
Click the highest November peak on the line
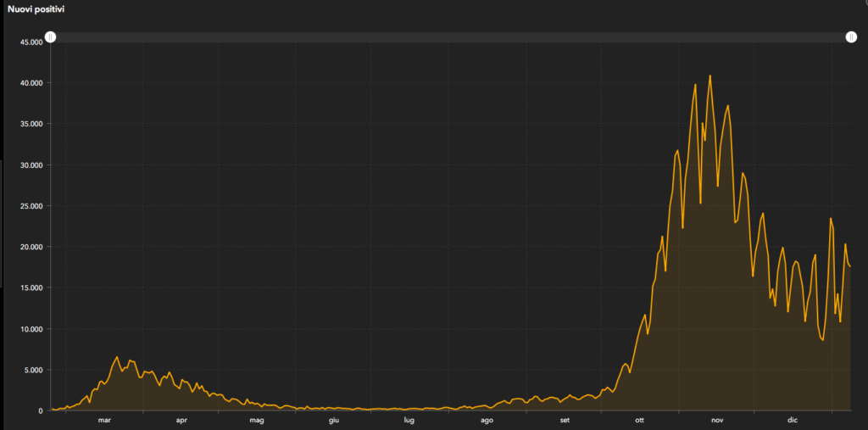[x=709, y=76]
